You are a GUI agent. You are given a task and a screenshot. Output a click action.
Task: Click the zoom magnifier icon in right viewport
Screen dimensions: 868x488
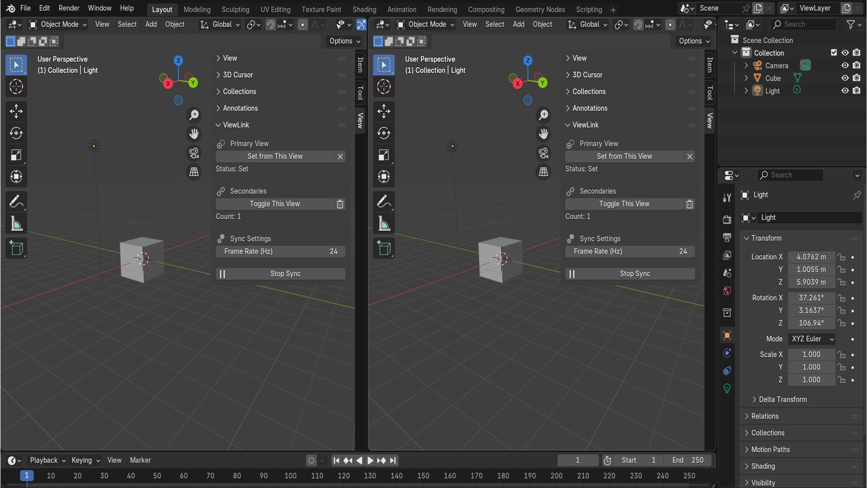point(543,115)
